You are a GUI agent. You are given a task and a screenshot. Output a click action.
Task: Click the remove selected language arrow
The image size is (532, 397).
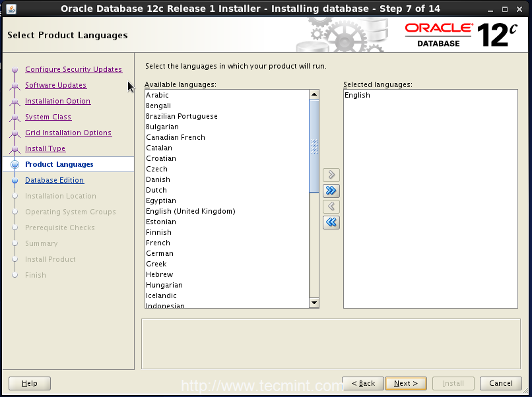click(x=331, y=206)
